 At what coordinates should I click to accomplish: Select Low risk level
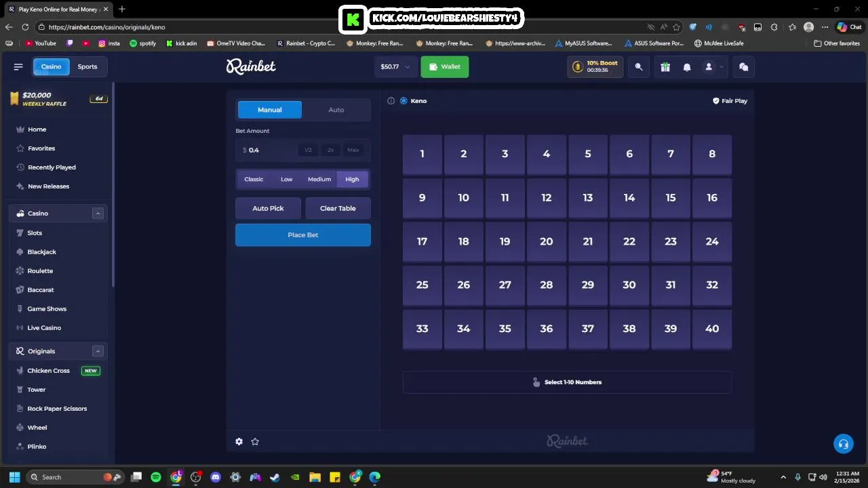point(287,179)
